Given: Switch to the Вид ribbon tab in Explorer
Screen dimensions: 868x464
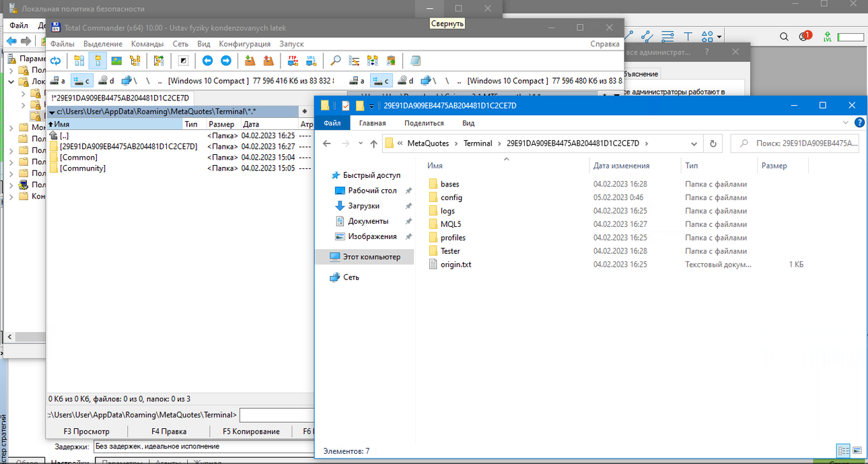Looking at the screenshot, I should 468,123.
